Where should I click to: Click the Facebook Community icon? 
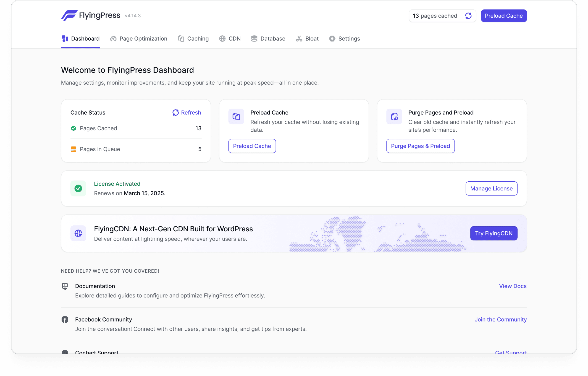(65, 319)
